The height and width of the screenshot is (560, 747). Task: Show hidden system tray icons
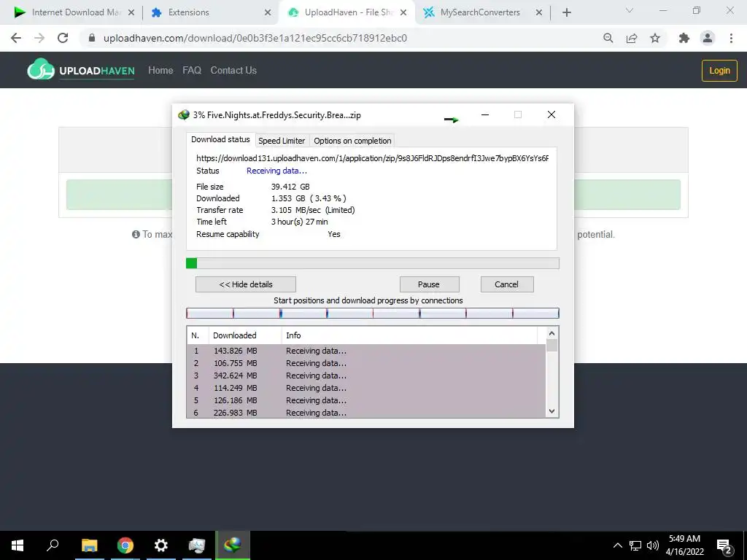click(617, 545)
